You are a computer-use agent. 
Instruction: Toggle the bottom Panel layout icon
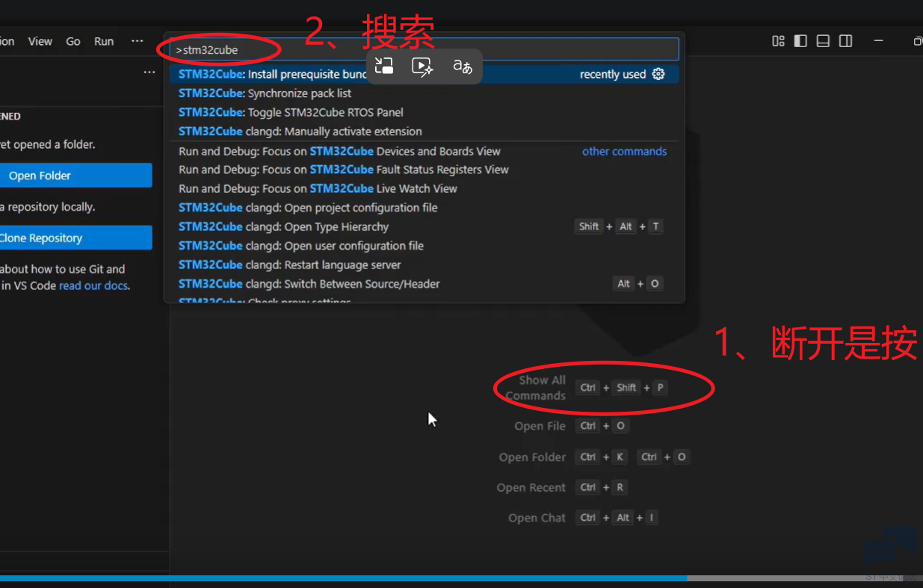(x=823, y=41)
